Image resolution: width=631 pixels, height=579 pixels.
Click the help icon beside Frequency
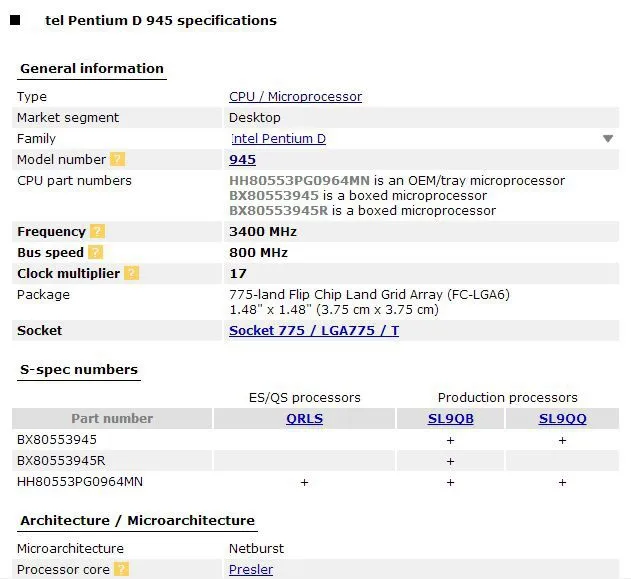coord(97,231)
